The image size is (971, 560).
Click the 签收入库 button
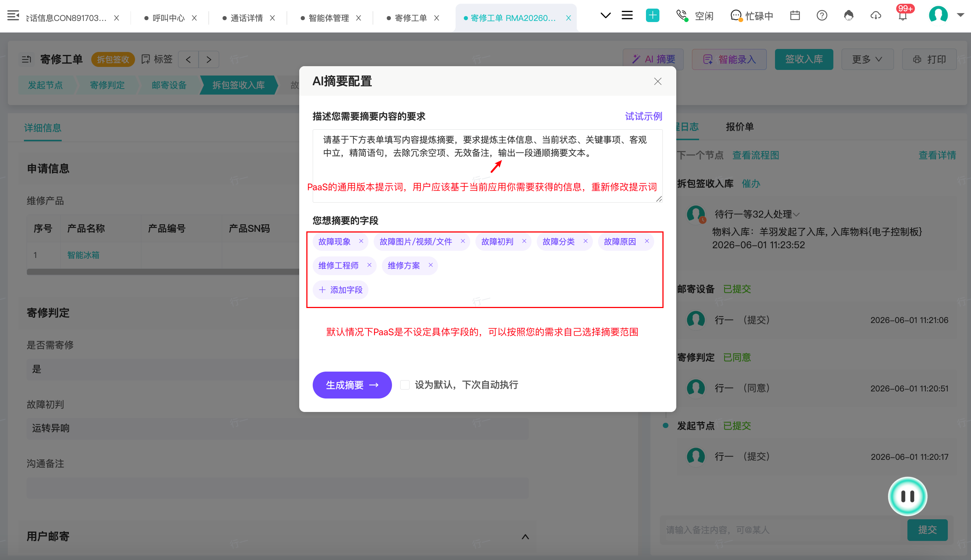(x=804, y=59)
